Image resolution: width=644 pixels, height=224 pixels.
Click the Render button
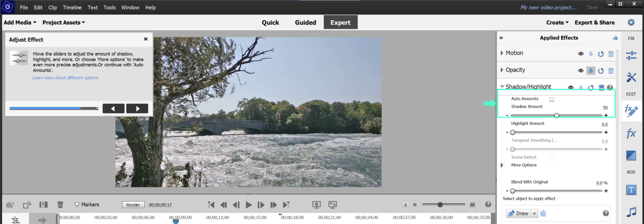click(132, 205)
